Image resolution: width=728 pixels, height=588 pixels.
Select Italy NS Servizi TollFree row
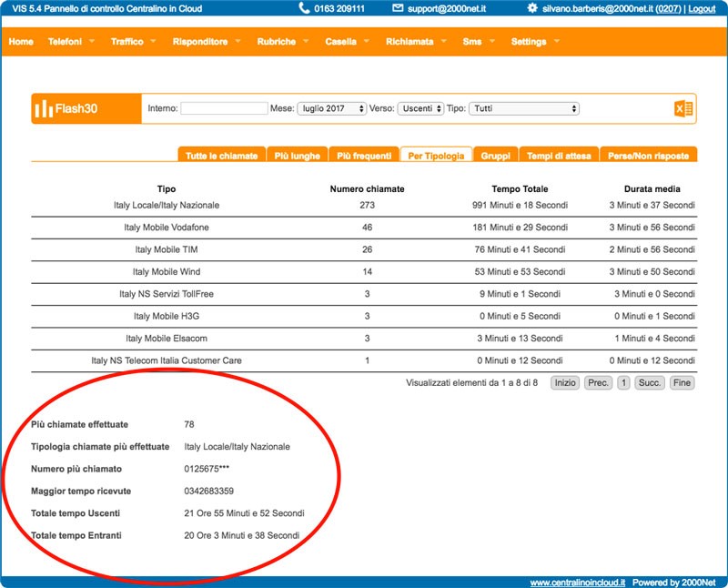[364, 294]
